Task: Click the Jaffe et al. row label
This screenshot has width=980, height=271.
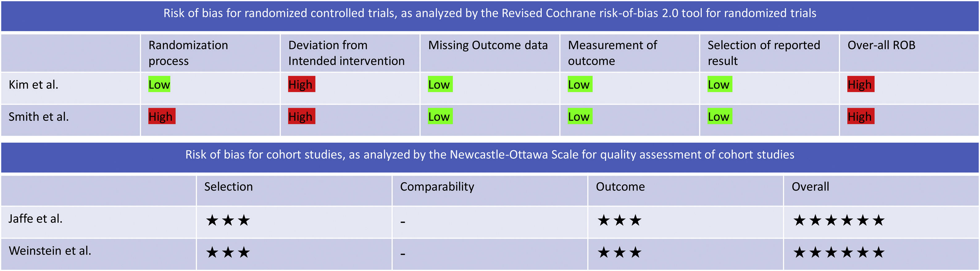Action: (x=35, y=219)
